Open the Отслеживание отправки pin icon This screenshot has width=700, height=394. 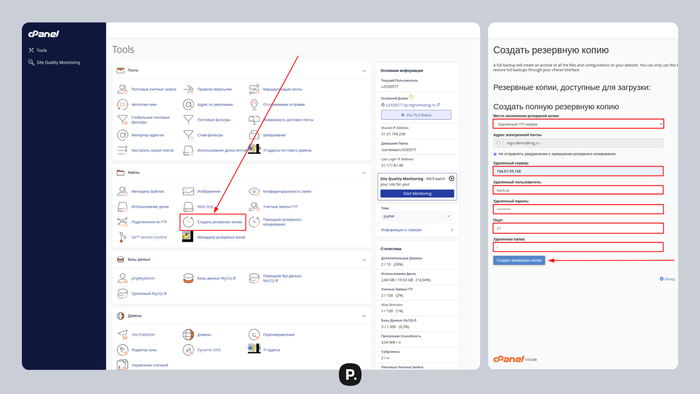(x=254, y=104)
